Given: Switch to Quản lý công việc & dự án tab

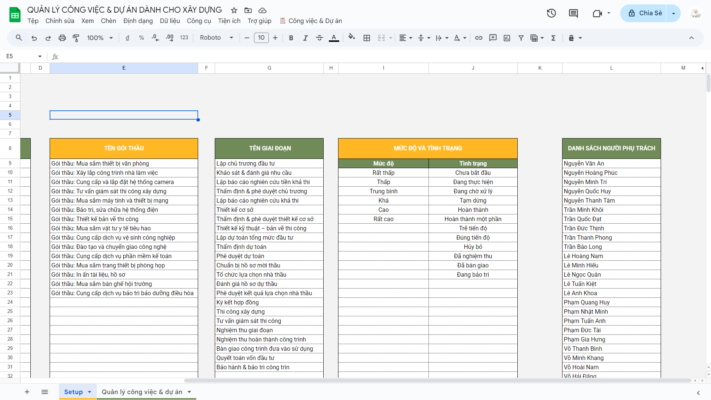Looking at the screenshot, I should (142, 392).
